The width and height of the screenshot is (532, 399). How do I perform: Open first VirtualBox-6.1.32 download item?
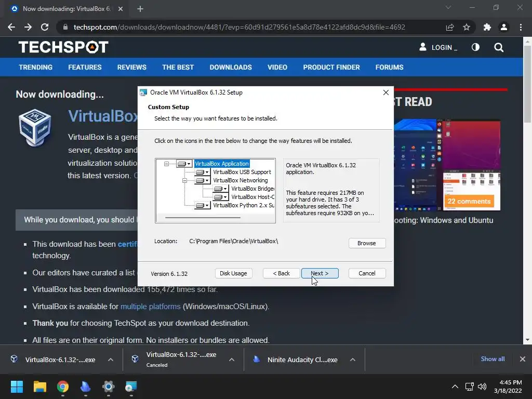click(x=54, y=360)
